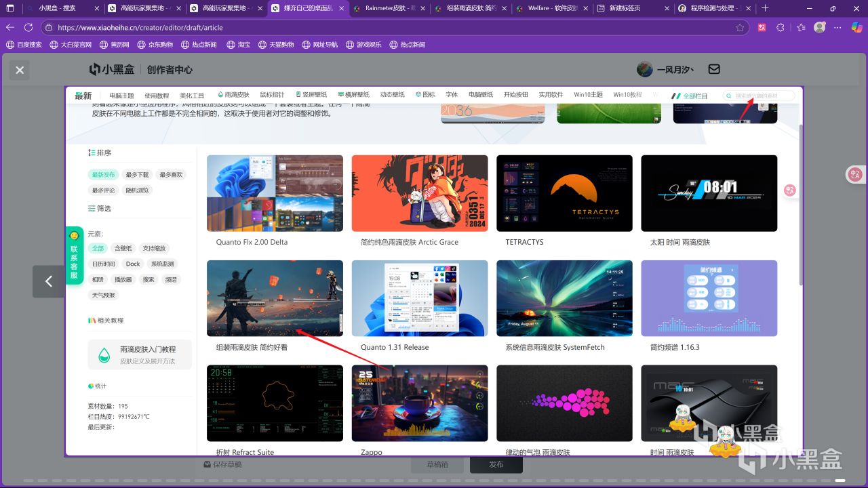Click the 发布 publish button
Screen dimensions: 868x488
pos(496,464)
